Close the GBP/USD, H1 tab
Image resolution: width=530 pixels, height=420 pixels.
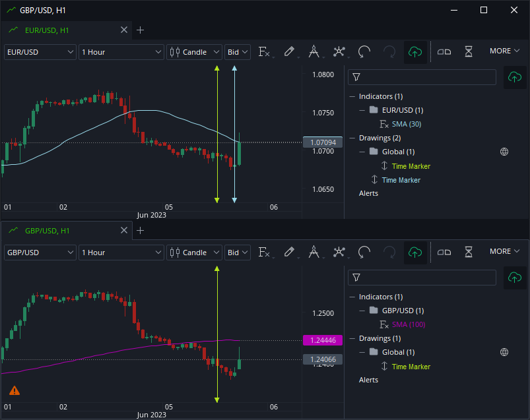[x=124, y=230]
